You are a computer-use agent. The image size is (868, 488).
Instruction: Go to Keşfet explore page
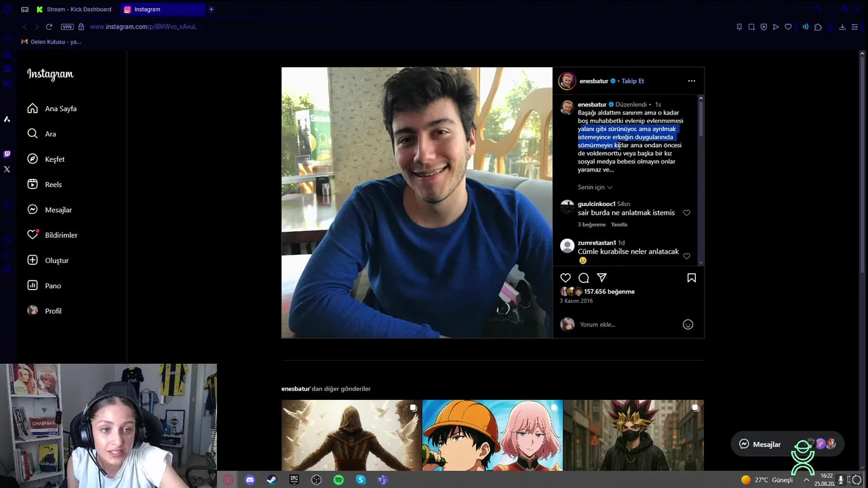pos(45,159)
